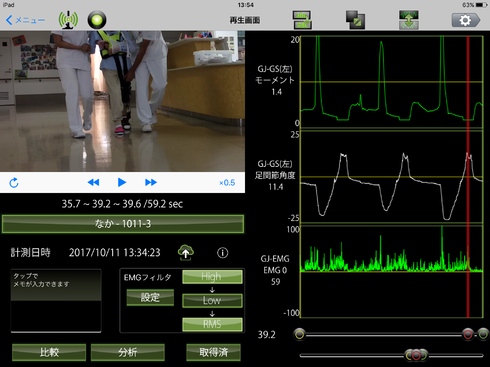Toggle the Low EMG filter
This screenshot has height=367, width=490.
coord(212,300)
